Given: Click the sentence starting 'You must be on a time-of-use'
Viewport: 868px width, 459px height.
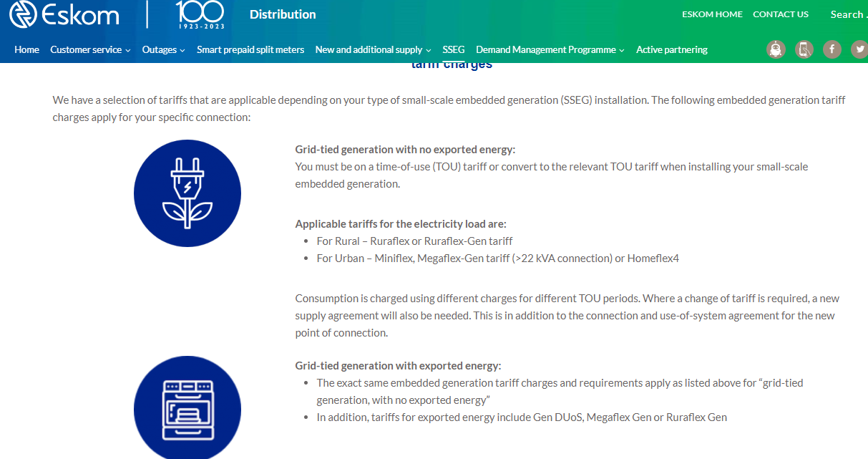Looking at the screenshot, I should 552,175.
